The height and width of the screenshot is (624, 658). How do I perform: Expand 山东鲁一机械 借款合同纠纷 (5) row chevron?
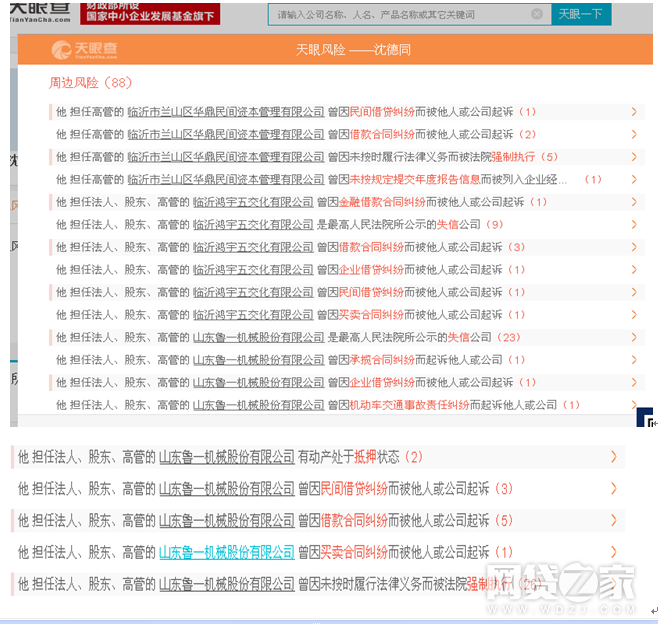click(614, 520)
